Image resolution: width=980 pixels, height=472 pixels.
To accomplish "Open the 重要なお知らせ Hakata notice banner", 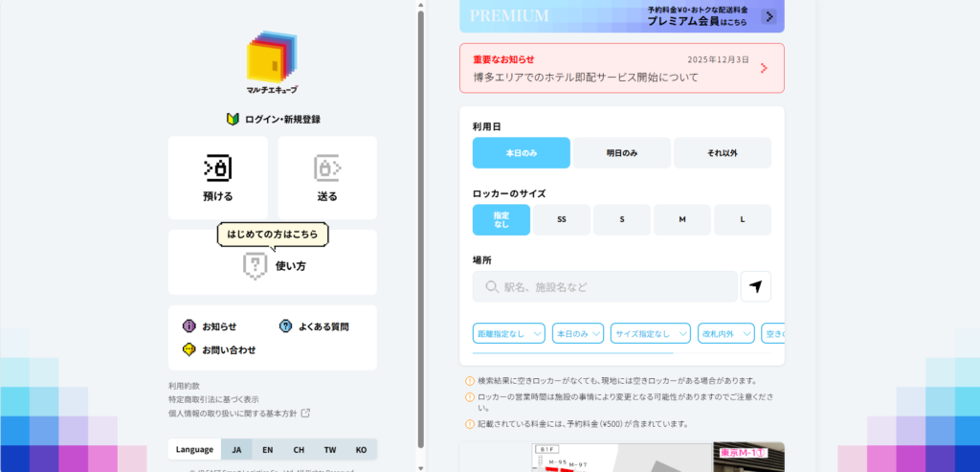I will tap(621, 68).
